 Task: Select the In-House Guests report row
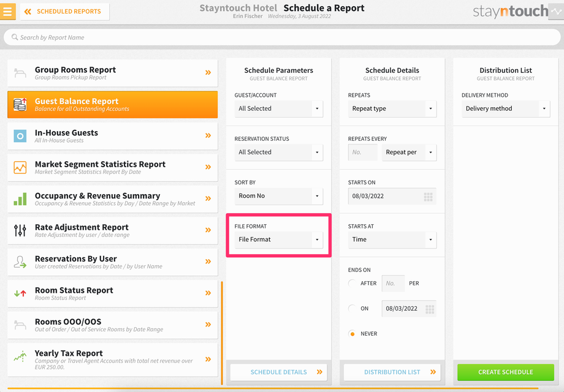(x=113, y=136)
